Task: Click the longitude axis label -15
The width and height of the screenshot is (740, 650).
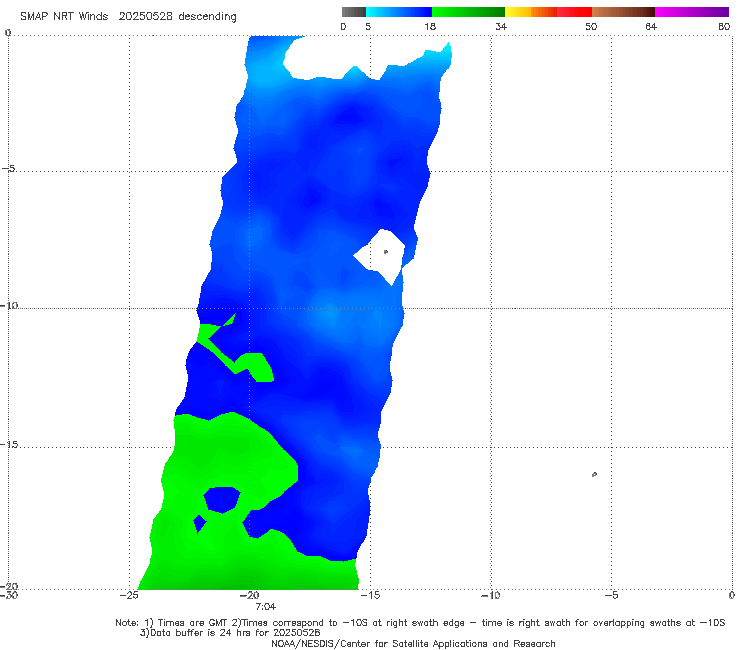Action: click(370, 595)
